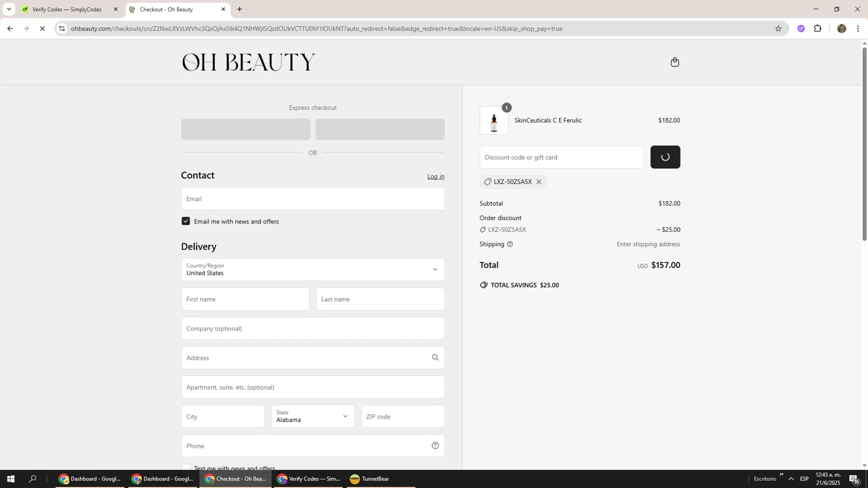Screen dimensions: 868x488
Task: Close the Verify Codes tab
Action: tap(115, 9)
